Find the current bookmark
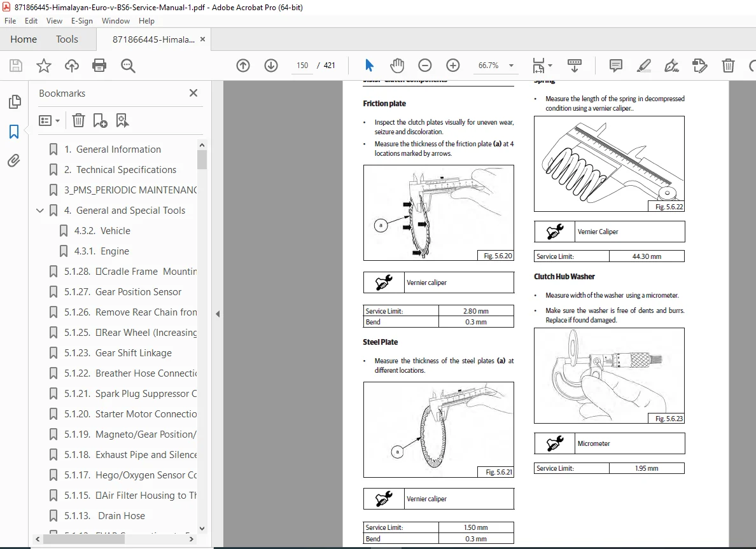Viewport: 756px width, 549px height. click(x=122, y=120)
